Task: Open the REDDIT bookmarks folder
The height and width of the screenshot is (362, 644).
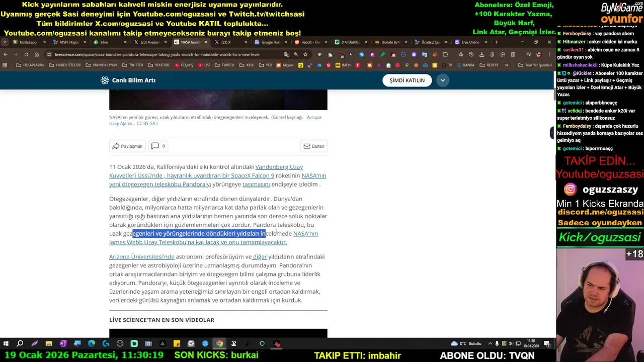Action: click(489, 65)
